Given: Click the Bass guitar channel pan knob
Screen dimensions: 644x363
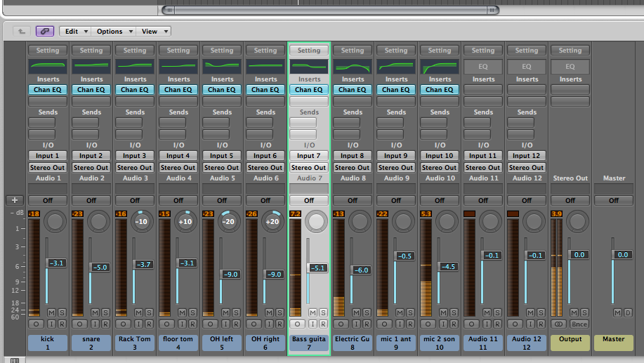Looking at the screenshot, I should coord(316,221).
